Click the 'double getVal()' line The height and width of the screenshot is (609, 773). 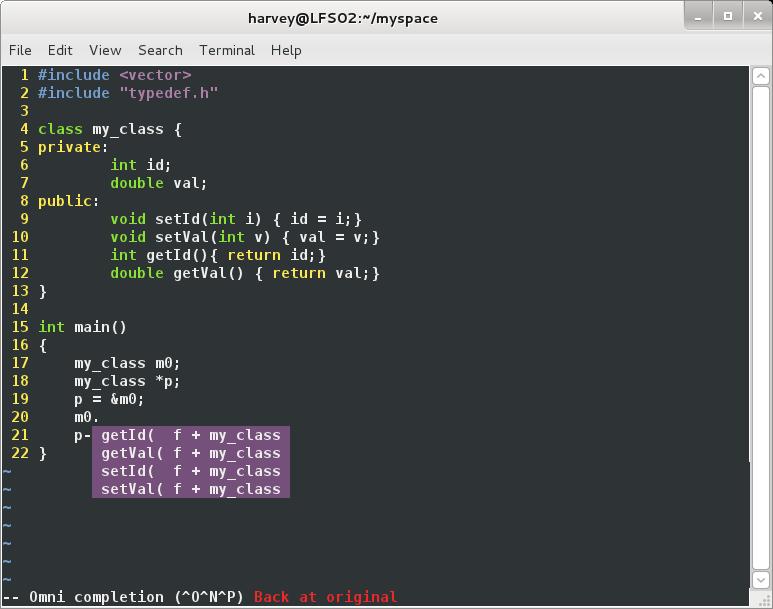[245, 273]
